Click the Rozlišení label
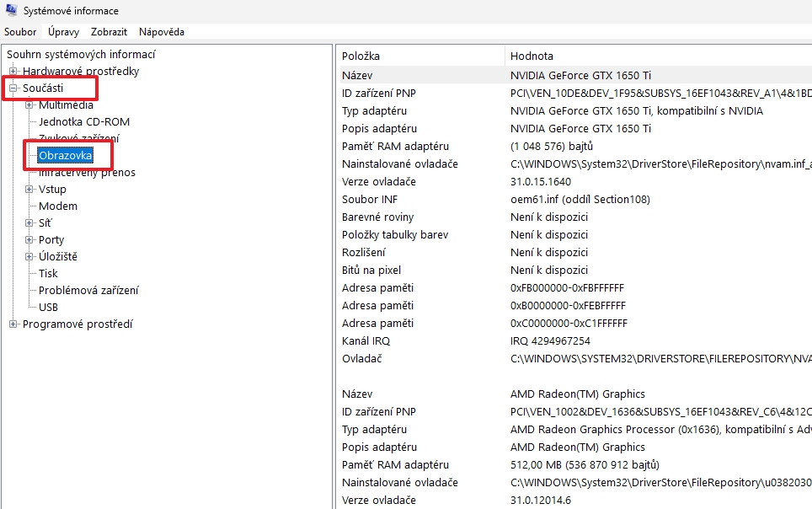 point(364,253)
